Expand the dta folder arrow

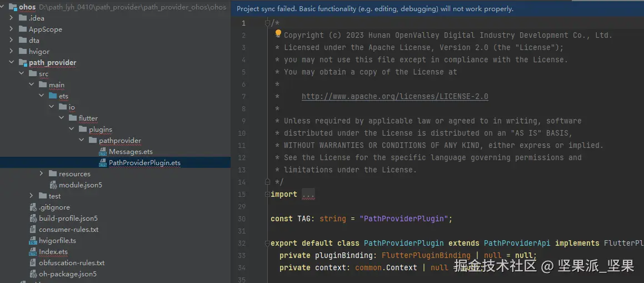tap(12, 40)
